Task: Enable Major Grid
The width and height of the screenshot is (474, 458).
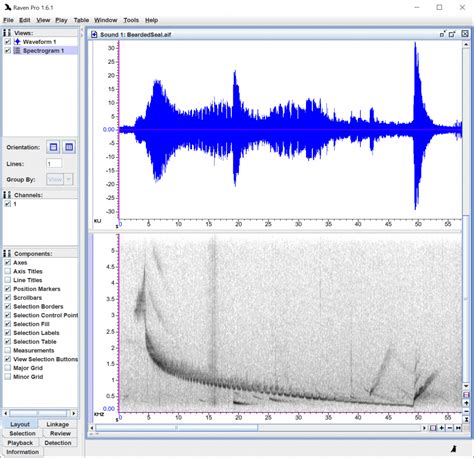Action: click(x=8, y=368)
